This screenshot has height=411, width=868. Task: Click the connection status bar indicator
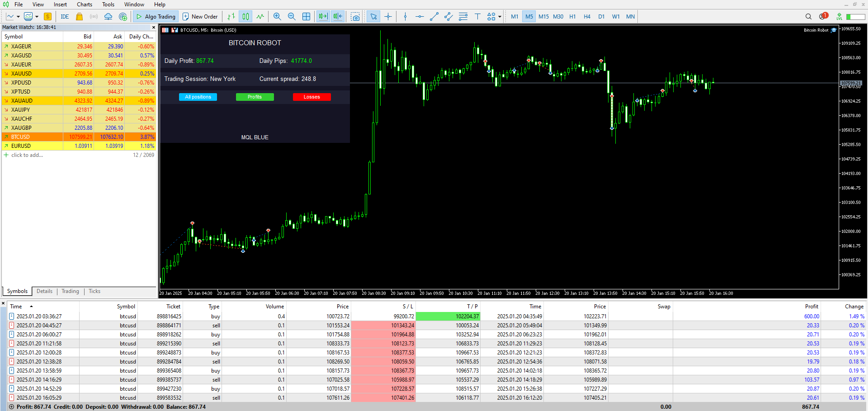pyautogui.click(x=855, y=17)
